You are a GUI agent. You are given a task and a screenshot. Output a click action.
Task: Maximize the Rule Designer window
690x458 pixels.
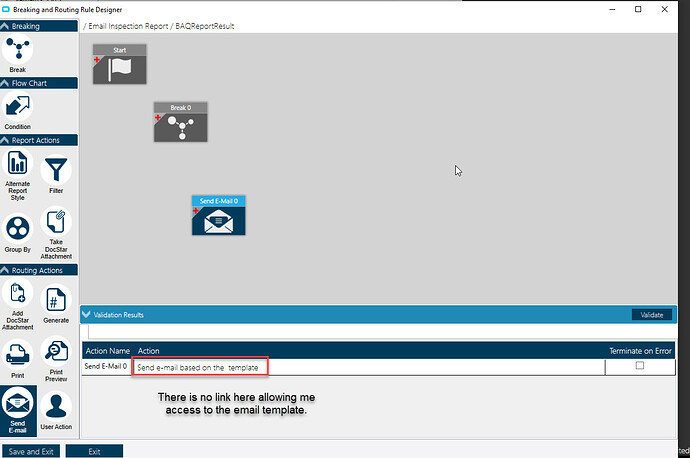tap(638, 9)
